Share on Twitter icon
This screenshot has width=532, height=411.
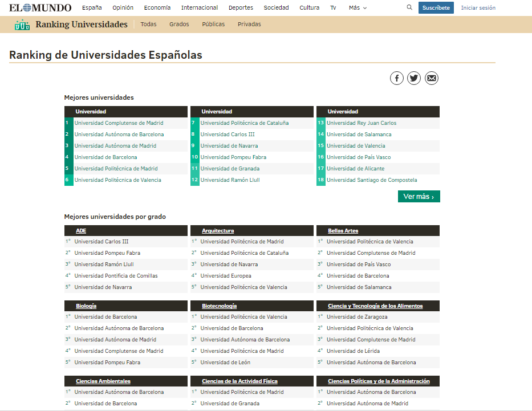pyautogui.click(x=414, y=78)
